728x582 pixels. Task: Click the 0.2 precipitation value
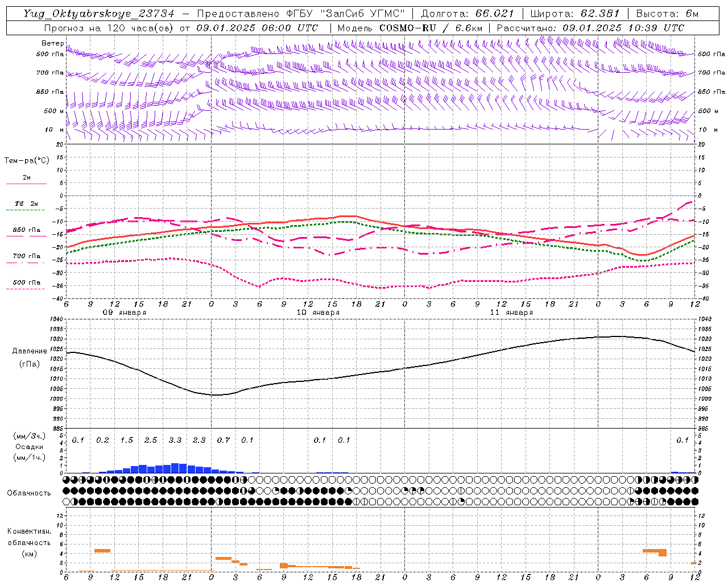click(102, 440)
